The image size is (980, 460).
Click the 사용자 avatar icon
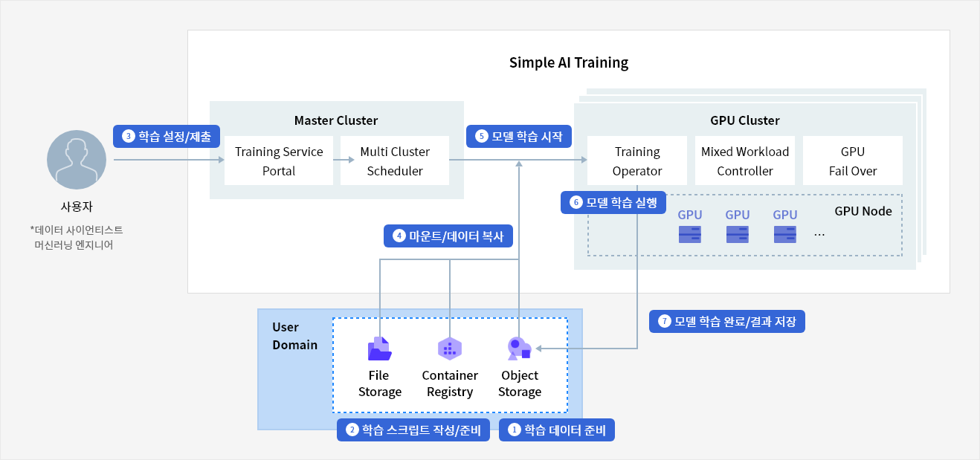point(77,161)
